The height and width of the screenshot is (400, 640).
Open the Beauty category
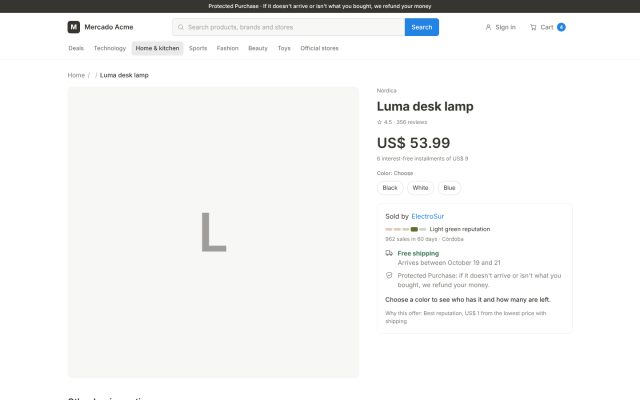(258, 48)
